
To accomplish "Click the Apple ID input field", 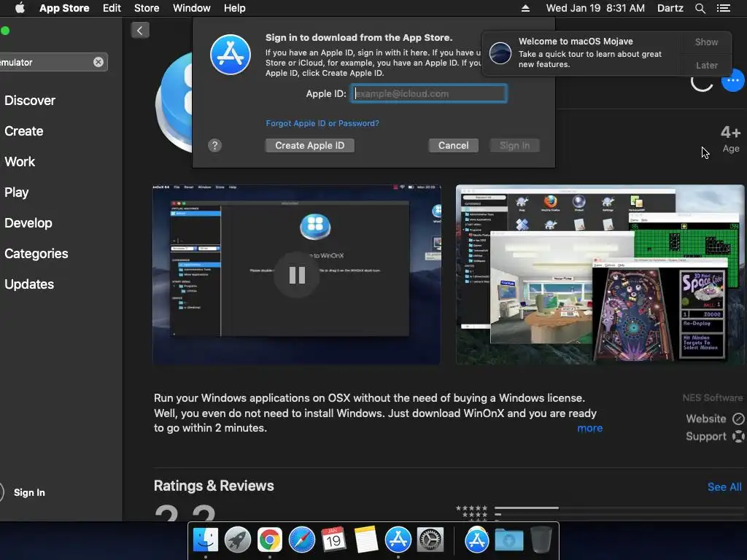I will pyautogui.click(x=429, y=93).
